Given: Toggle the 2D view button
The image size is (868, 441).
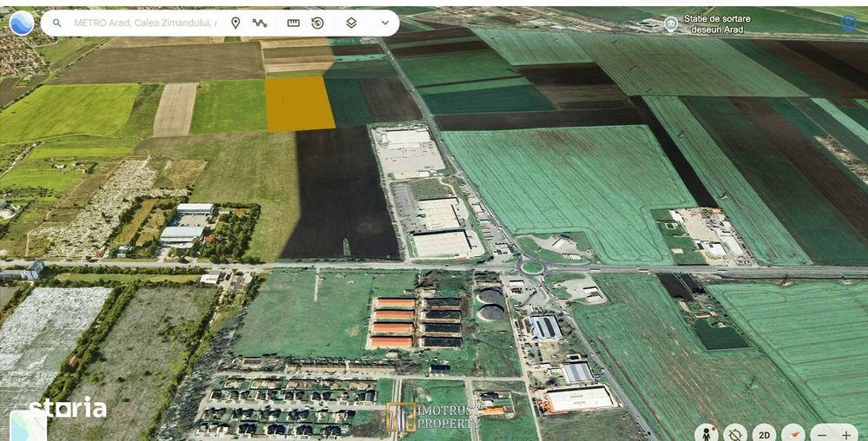Looking at the screenshot, I should coord(764,434).
